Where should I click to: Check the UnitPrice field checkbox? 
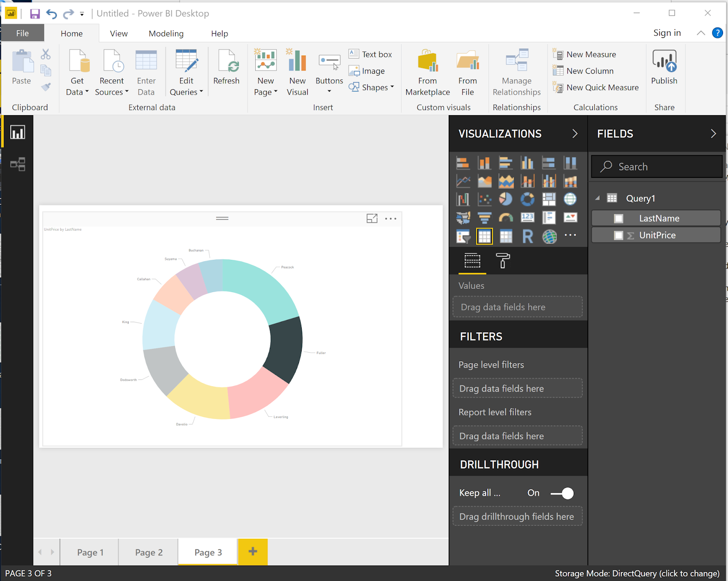coord(619,235)
